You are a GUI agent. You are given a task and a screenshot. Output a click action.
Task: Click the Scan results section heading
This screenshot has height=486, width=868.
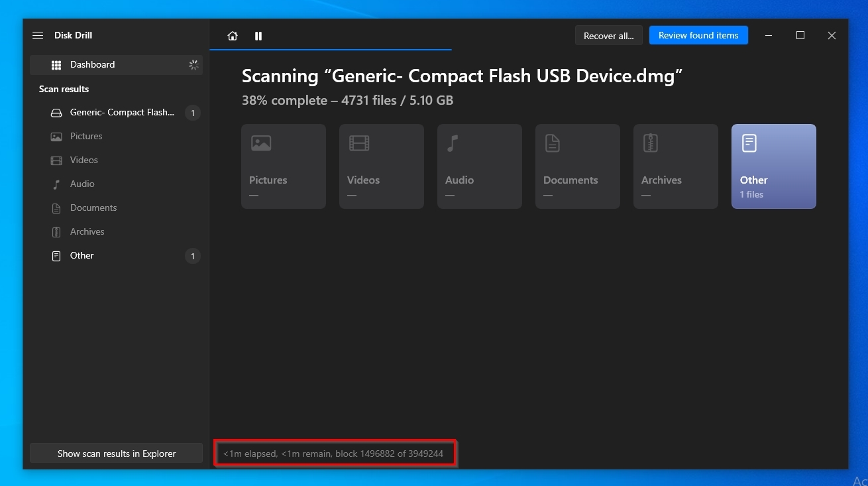pyautogui.click(x=64, y=89)
